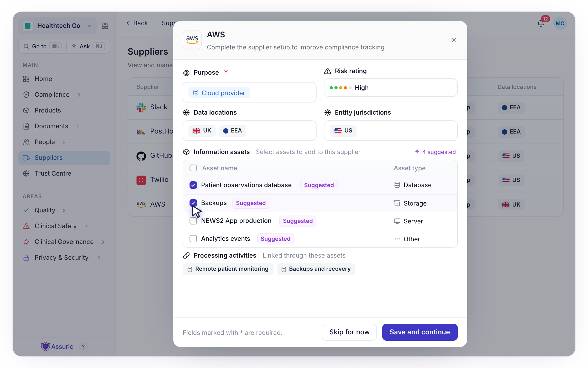Screen dimensions: 588x368
Task: Check the Analytics events checkbox
Action: (193, 239)
